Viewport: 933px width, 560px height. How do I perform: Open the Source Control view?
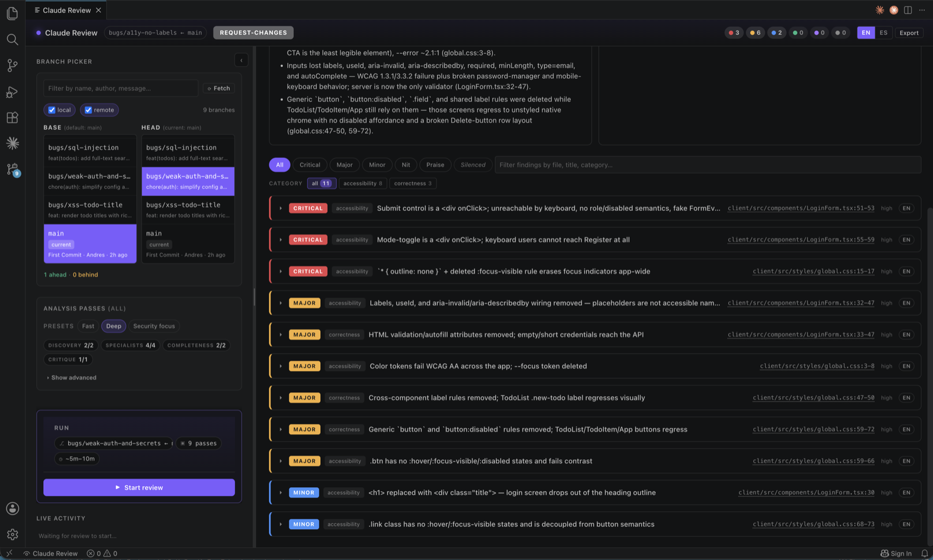pyautogui.click(x=12, y=65)
